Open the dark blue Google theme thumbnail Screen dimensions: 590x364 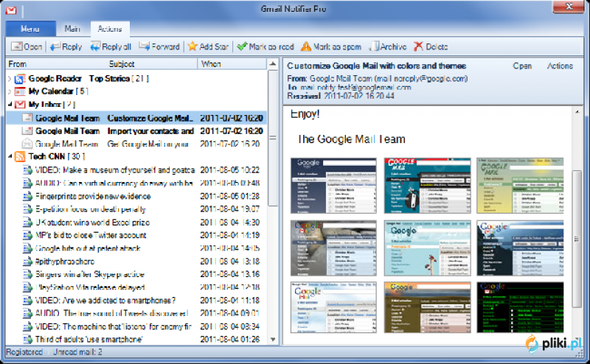click(333, 186)
